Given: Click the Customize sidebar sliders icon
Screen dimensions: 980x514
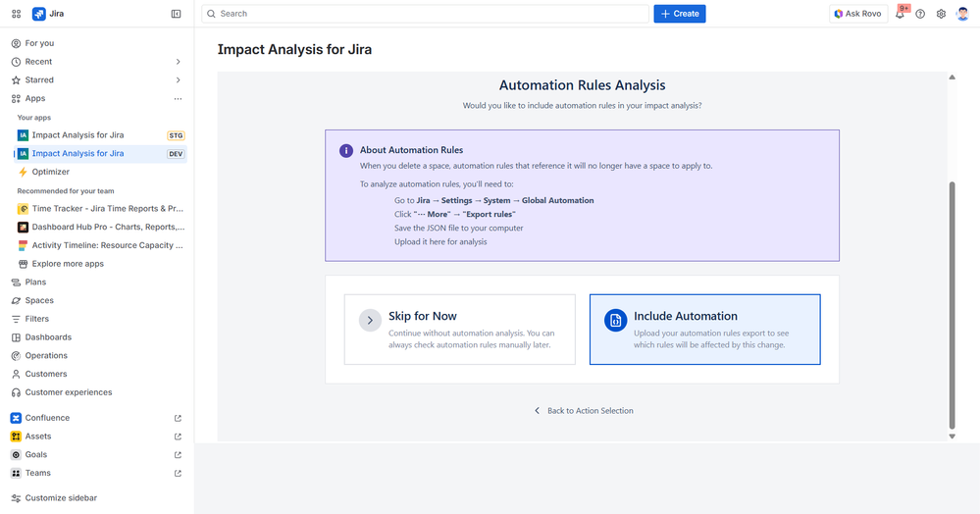Looking at the screenshot, I should click(x=17, y=498).
